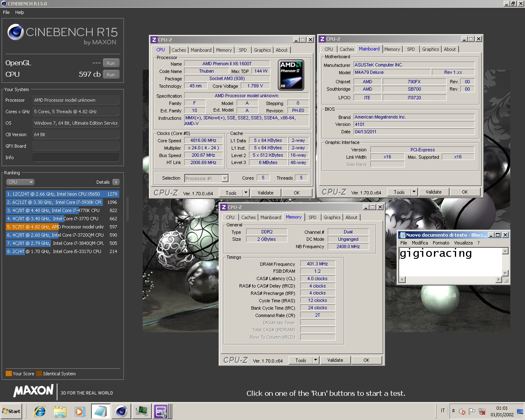Screen dimensions: 525x420
Task: Click the AMD Phenom II processor logo
Action: 291,75
